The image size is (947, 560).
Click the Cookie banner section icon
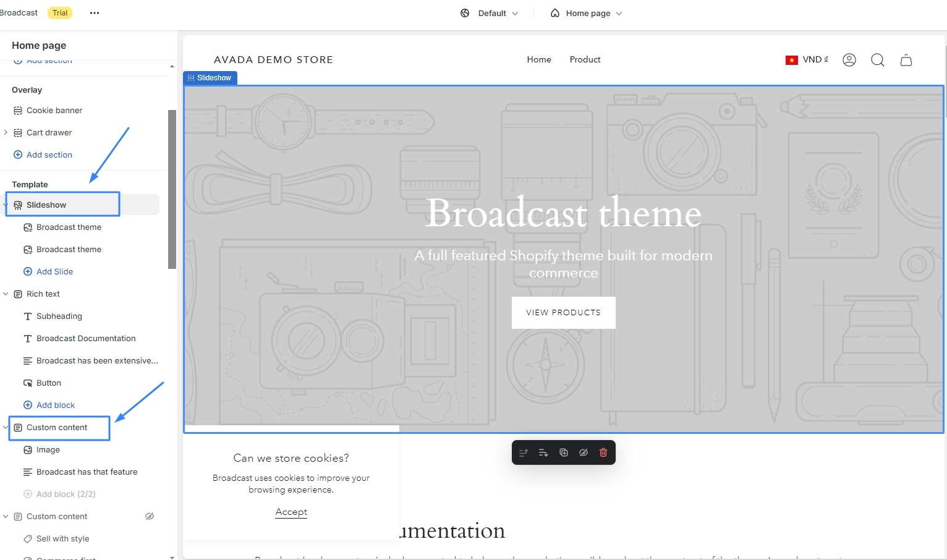pyautogui.click(x=18, y=111)
